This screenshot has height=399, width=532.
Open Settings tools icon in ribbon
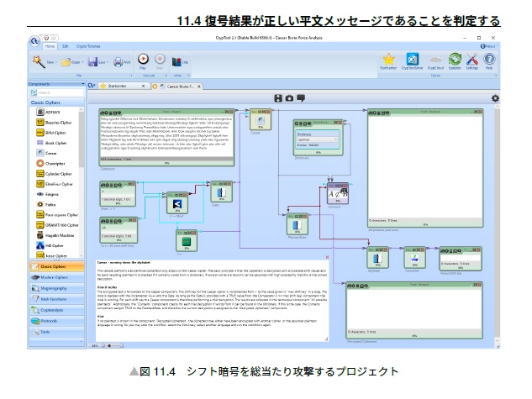coord(472,60)
